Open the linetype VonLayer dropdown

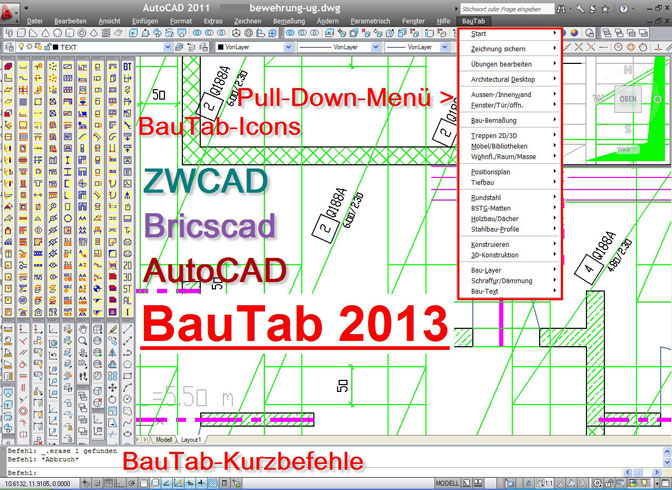pyautogui.click(x=376, y=47)
